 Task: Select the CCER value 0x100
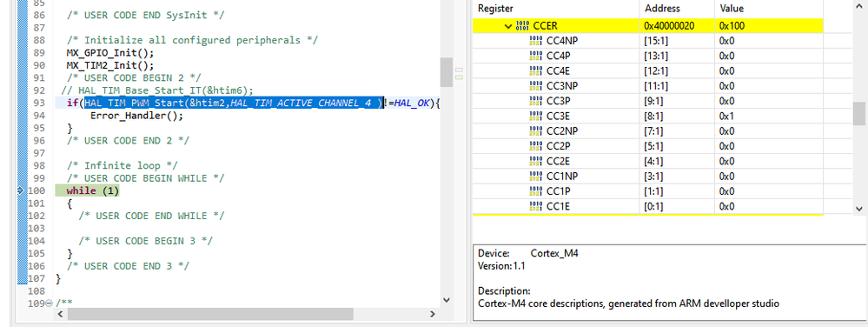coord(732,25)
